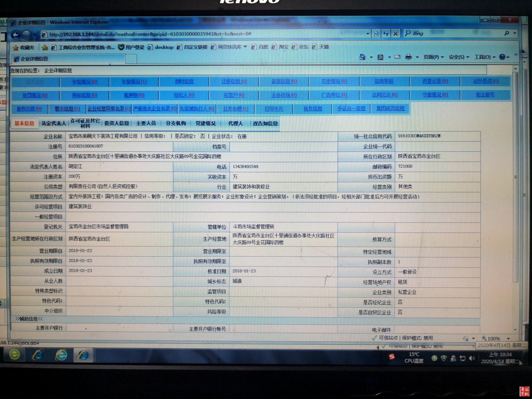Click the Refresh page icon
This screenshot has width=532, height=399.
click(386, 34)
